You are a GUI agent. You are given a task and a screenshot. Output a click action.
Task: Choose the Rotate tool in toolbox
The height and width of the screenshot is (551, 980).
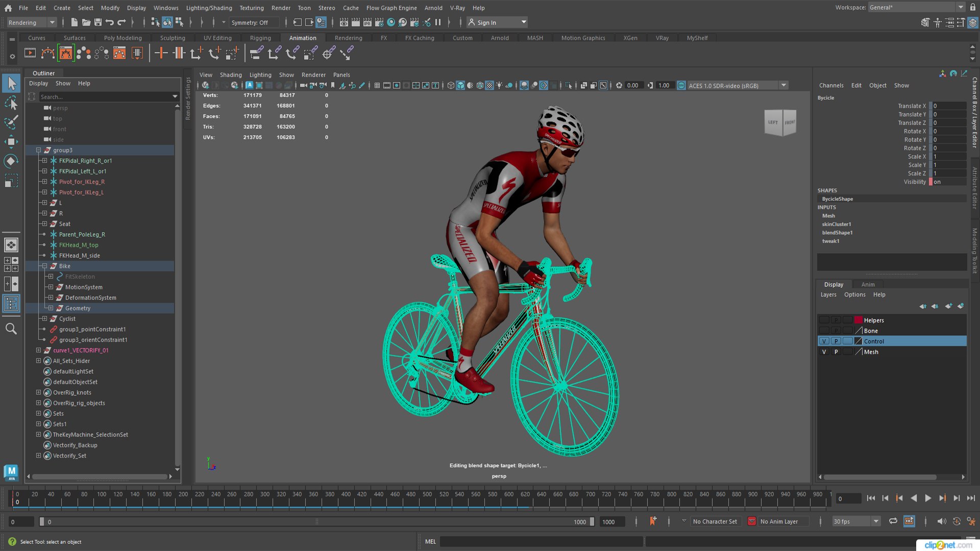tap(11, 161)
